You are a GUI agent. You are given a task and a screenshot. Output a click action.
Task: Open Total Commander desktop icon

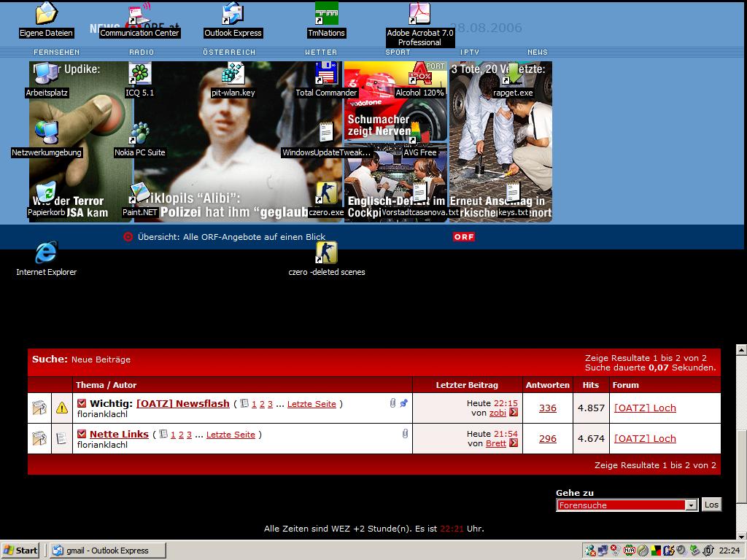326,74
